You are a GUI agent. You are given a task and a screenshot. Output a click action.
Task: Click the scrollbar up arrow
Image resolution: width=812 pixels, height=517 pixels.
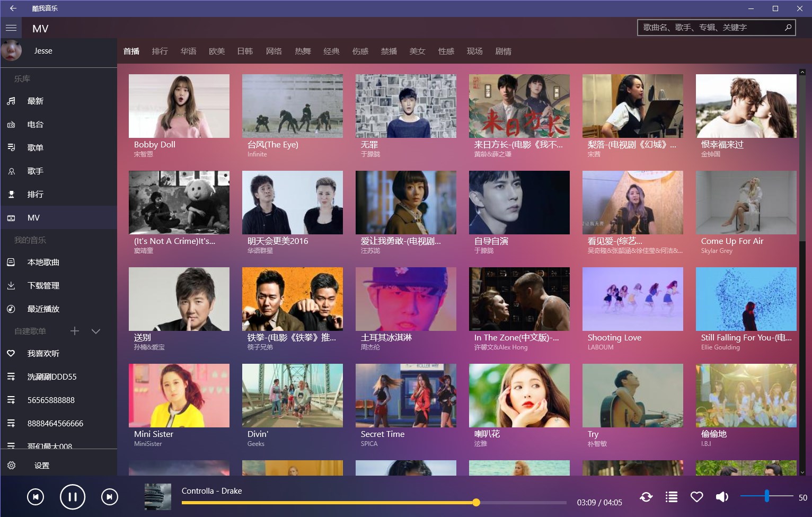point(802,72)
